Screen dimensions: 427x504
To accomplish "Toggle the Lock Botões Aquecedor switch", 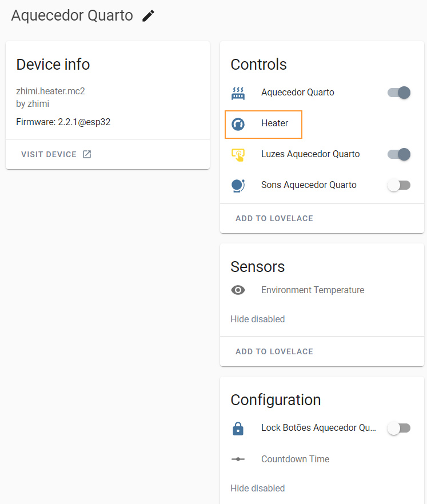I will [x=399, y=429].
